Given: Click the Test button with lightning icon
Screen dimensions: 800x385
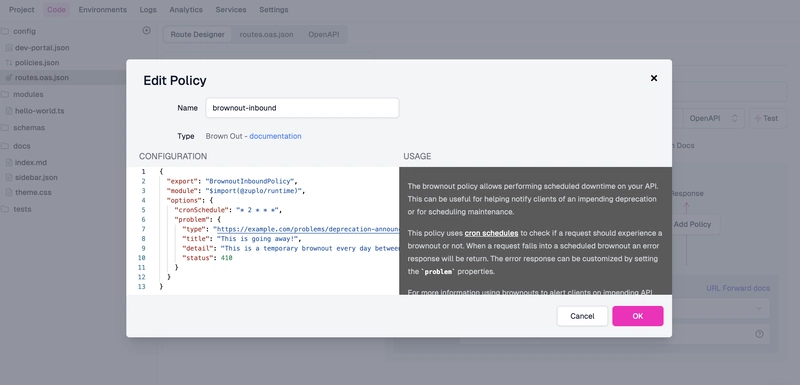Looking at the screenshot, I should coord(768,118).
